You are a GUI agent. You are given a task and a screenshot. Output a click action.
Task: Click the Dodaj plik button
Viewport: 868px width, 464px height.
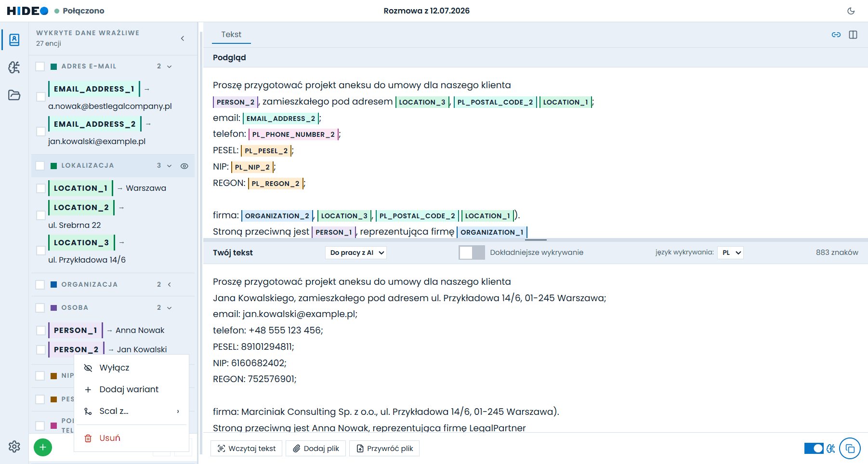click(316, 449)
